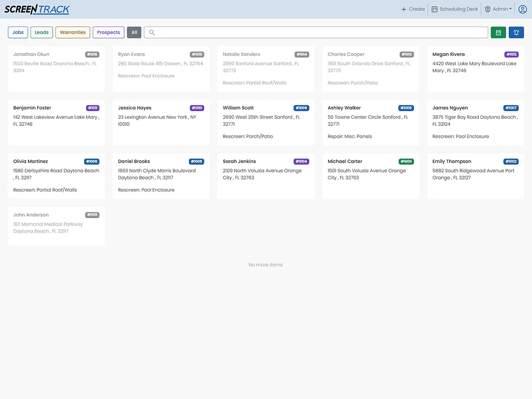Click the ScreenTrack logo
Image resolution: width=532 pixels, height=399 pixels.
pos(37,9)
